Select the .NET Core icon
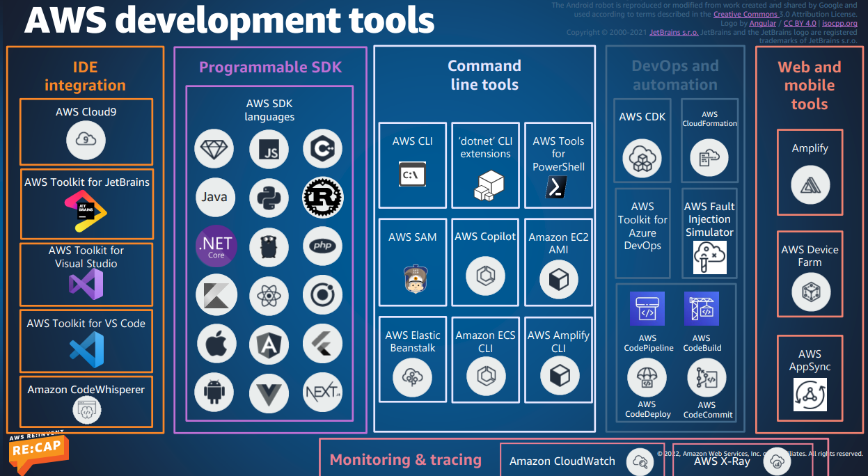Screen dimensions: 868x476 [215, 247]
